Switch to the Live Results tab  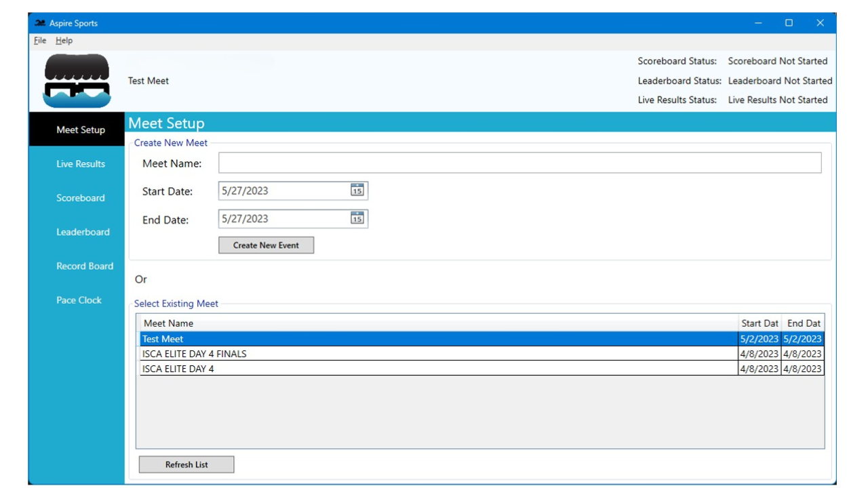tap(80, 164)
